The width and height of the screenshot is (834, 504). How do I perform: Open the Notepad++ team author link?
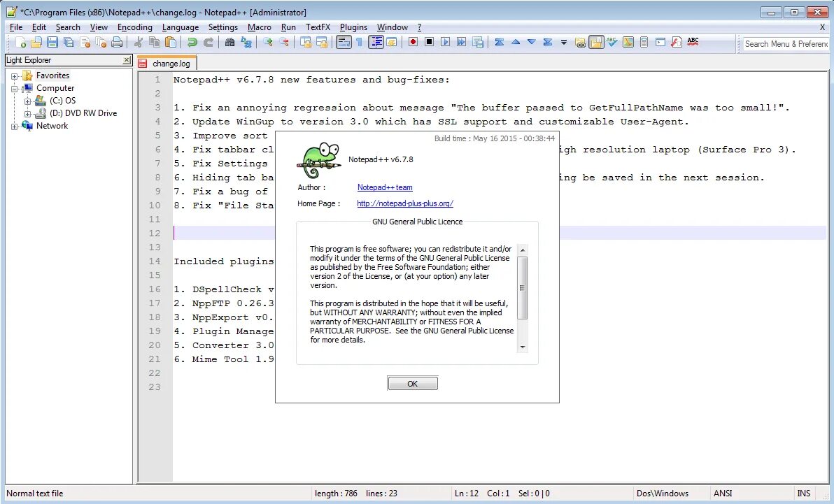[x=385, y=187]
